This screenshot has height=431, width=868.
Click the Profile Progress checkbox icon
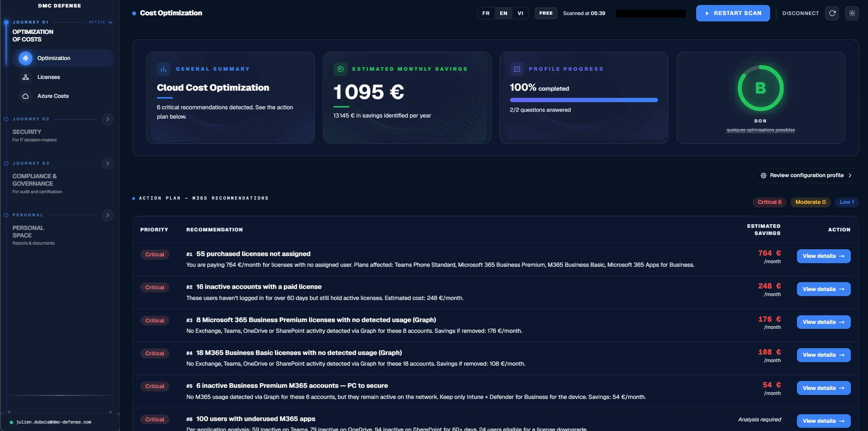pos(517,69)
